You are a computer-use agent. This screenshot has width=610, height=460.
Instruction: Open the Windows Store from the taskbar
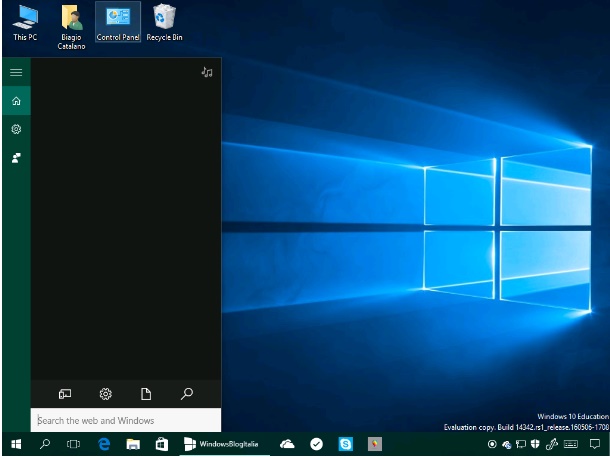click(160, 444)
